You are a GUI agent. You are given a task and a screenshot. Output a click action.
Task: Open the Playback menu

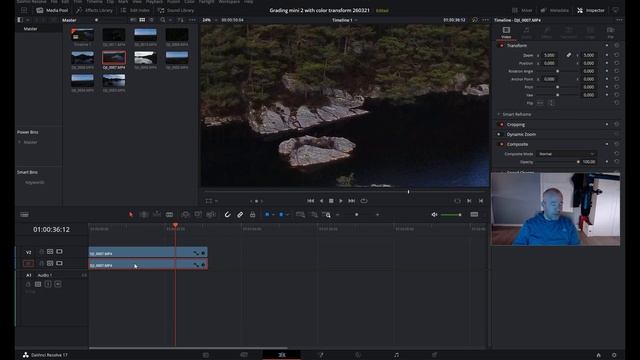pos(154,2)
